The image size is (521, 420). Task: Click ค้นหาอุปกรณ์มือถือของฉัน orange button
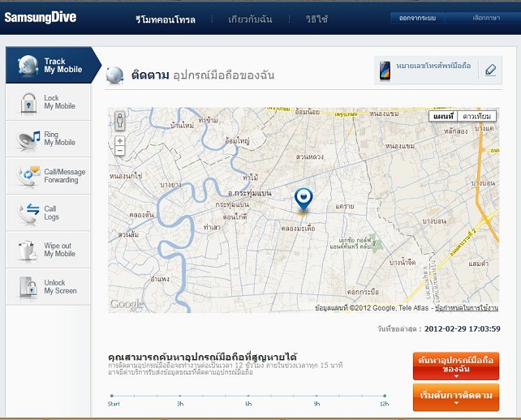click(456, 366)
